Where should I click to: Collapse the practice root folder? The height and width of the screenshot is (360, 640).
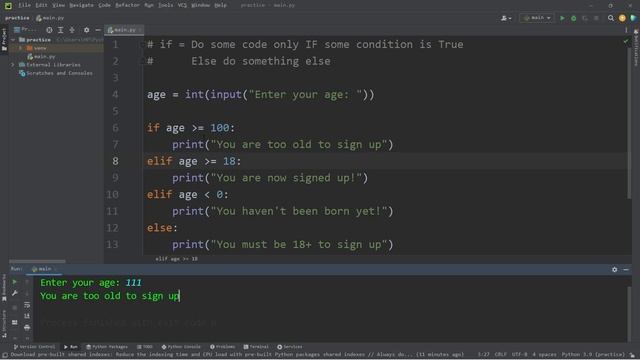pyautogui.click(x=13, y=40)
